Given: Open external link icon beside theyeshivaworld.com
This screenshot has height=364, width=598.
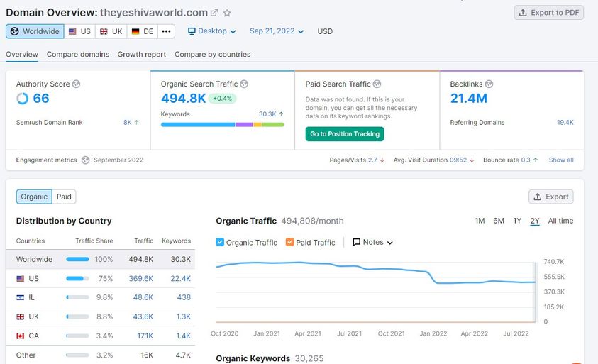Looking at the screenshot, I should [x=214, y=13].
